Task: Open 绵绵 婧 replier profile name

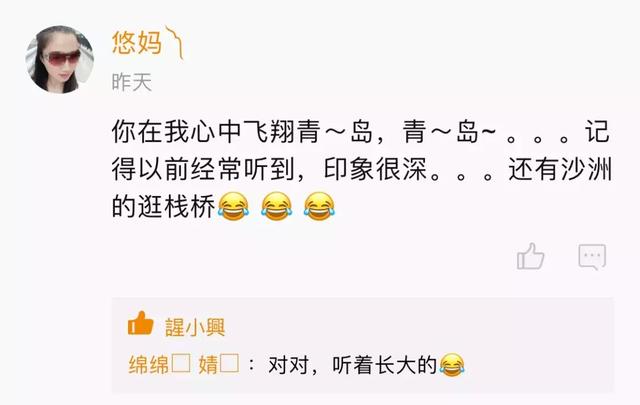Action: [184, 364]
